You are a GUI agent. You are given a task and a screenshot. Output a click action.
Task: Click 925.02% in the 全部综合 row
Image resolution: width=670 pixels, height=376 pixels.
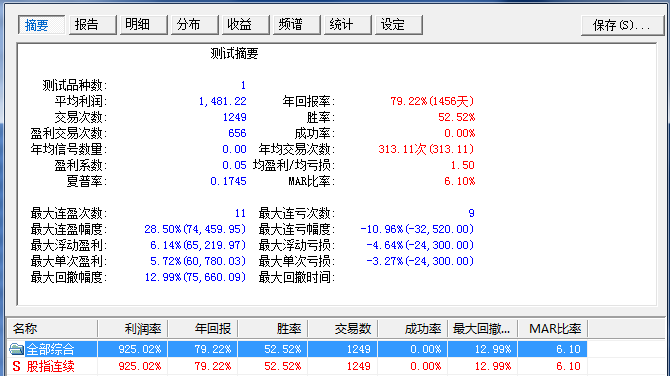(140, 350)
